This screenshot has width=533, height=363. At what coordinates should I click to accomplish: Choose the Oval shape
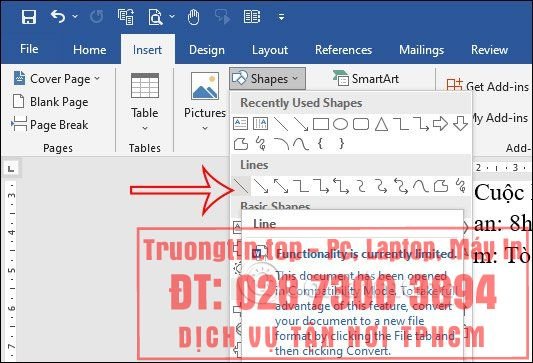click(340, 124)
